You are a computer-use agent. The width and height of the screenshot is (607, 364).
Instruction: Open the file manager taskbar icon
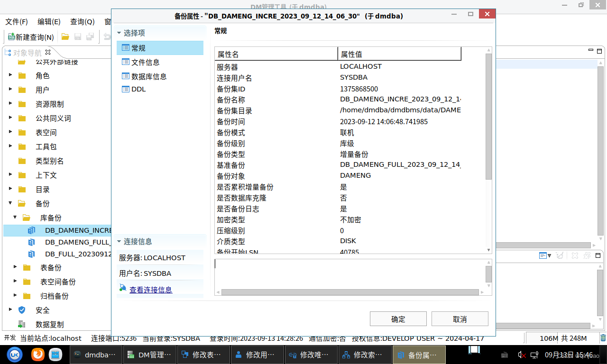[x=56, y=355]
